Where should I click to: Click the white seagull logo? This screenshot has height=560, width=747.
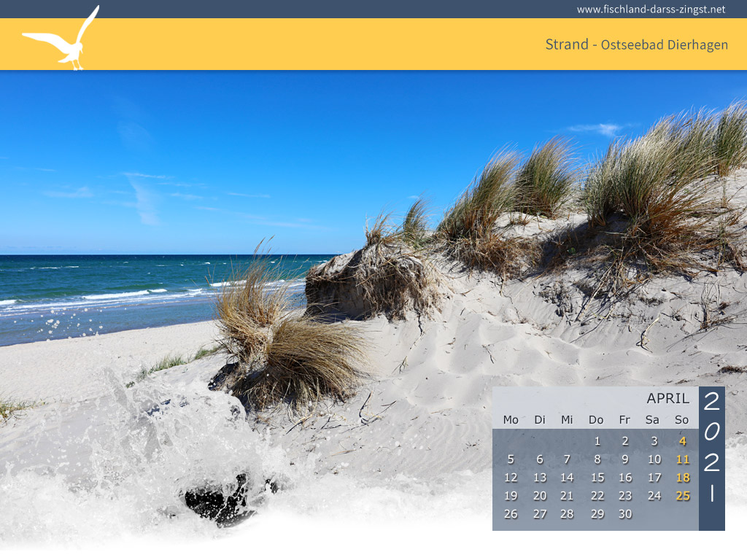[x=61, y=38]
